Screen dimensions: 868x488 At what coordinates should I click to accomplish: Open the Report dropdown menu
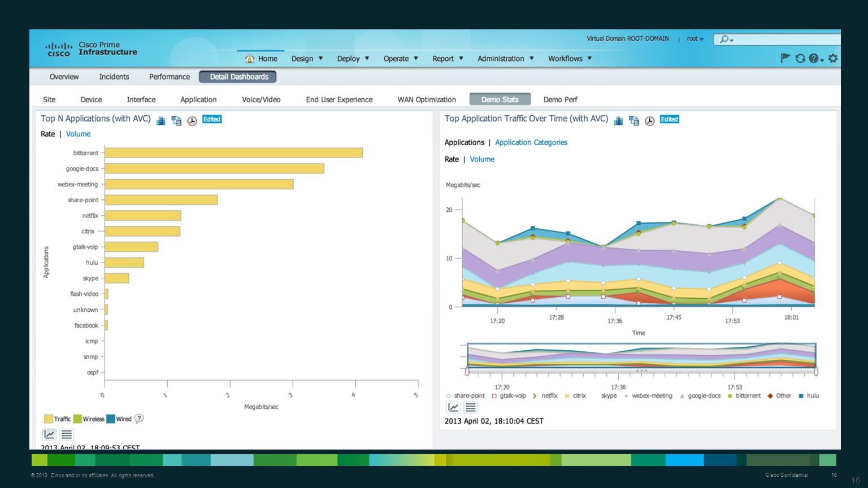pos(448,59)
